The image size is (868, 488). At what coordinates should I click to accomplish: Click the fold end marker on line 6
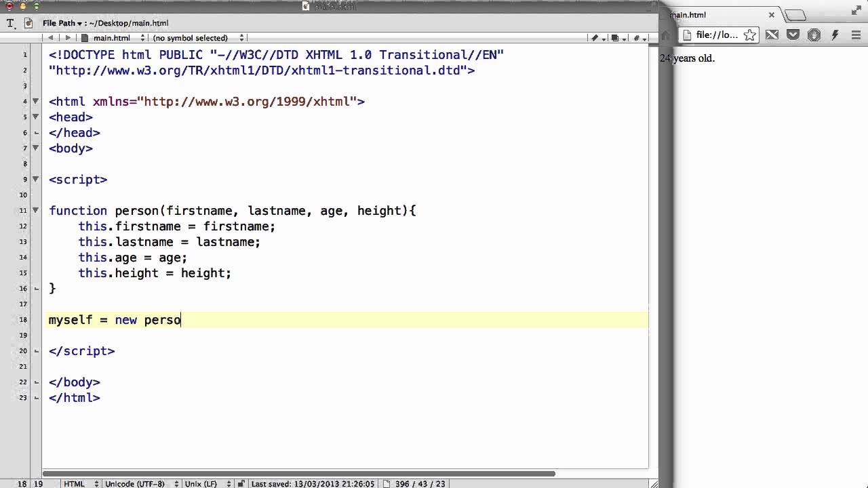tap(36, 133)
